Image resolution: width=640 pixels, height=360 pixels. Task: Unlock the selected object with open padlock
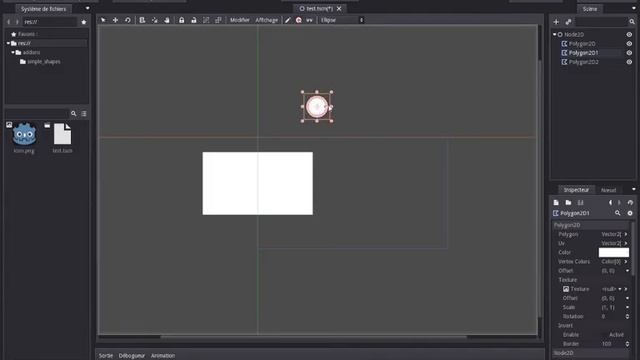pos(194,20)
